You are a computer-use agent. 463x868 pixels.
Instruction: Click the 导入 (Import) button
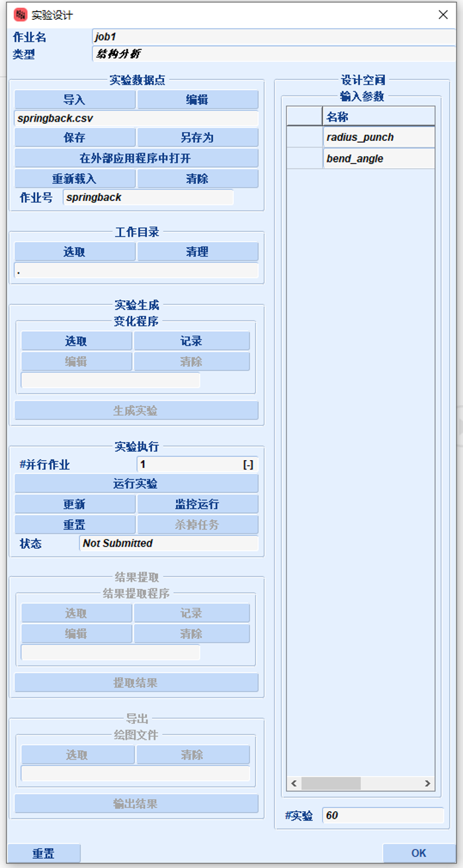click(75, 100)
